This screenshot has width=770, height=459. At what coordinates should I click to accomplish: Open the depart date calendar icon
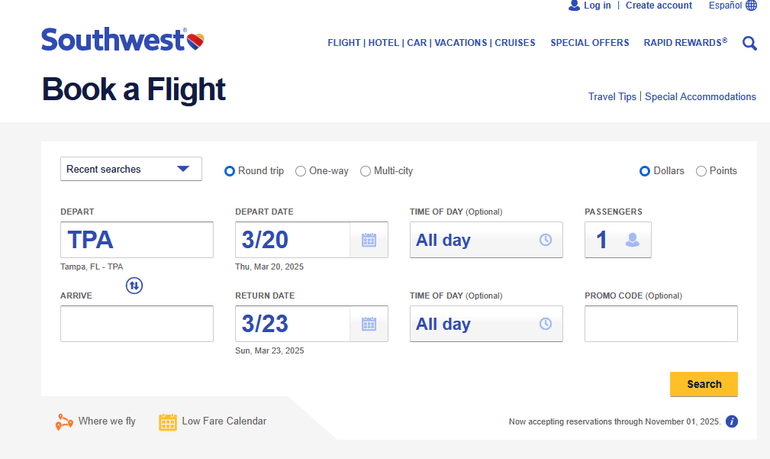368,240
